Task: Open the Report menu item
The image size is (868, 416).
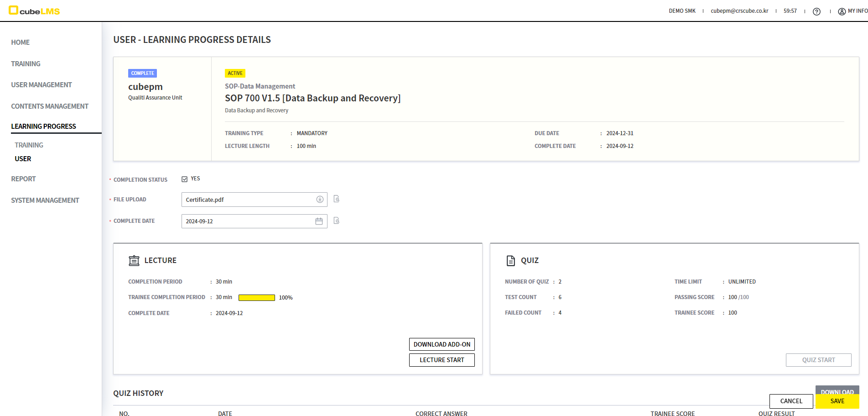Action: pos(23,179)
